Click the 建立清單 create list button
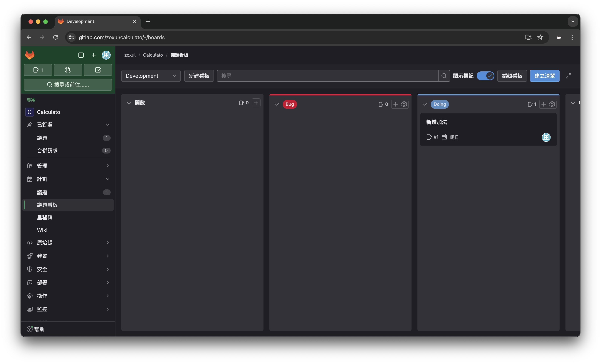 click(x=544, y=76)
